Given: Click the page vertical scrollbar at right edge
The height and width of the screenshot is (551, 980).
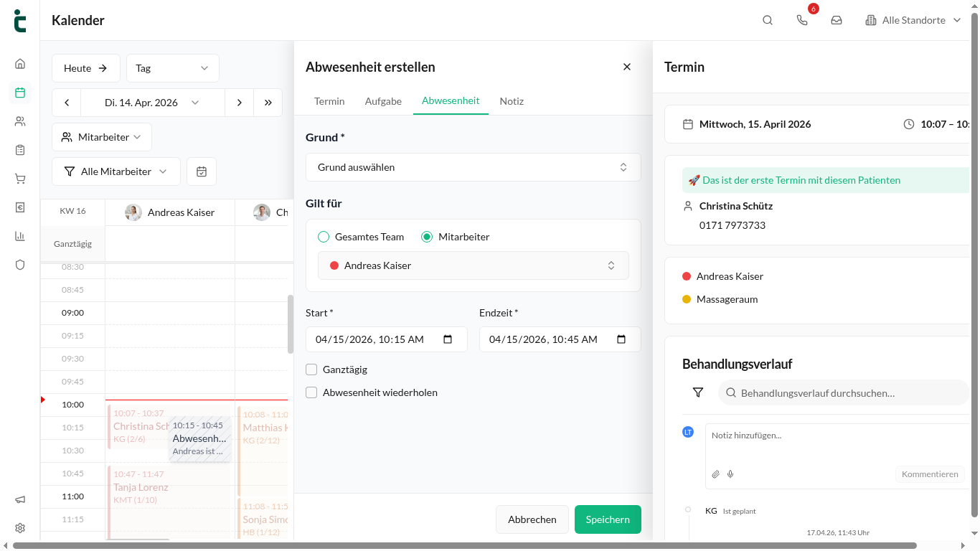Looking at the screenshot, I should coord(974,263).
